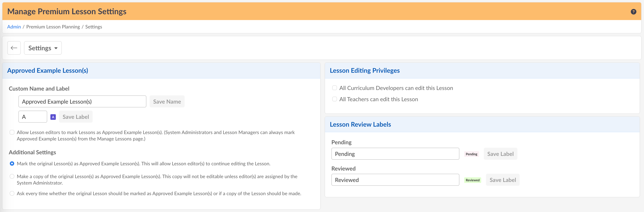Click the Approved Example Lesson(s) panel heading

point(48,71)
